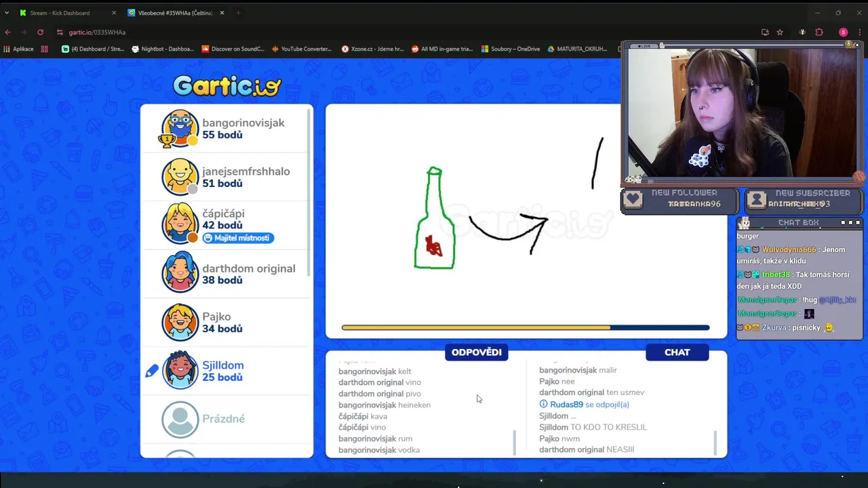This screenshot has height=488, width=868.
Task: Click '55 bodů' score of bangorinovisjak
Action: [x=222, y=135]
